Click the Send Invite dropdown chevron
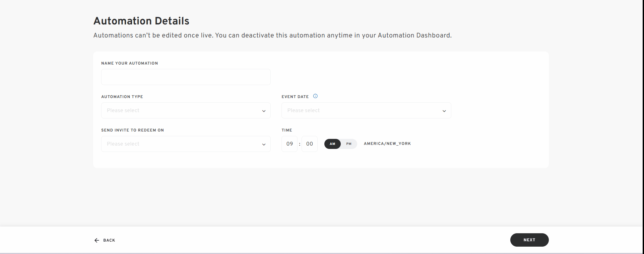The height and width of the screenshot is (254, 644). [263, 144]
